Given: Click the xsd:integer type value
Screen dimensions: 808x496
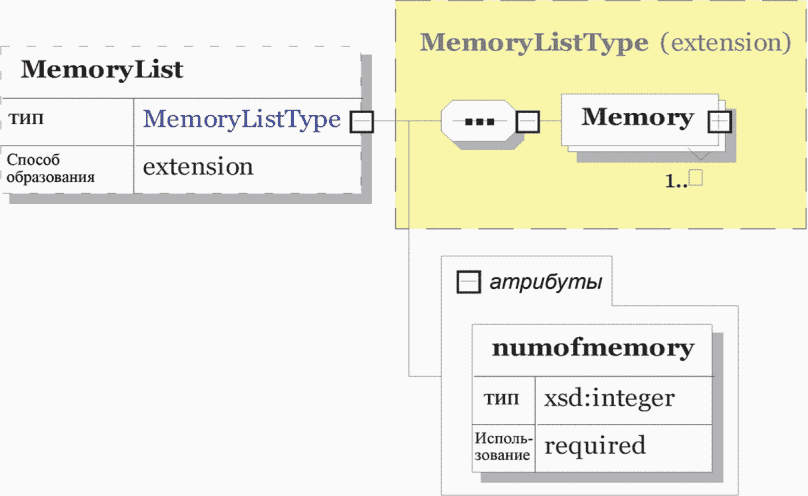Looking at the screenshot, I should pos(609,399).
